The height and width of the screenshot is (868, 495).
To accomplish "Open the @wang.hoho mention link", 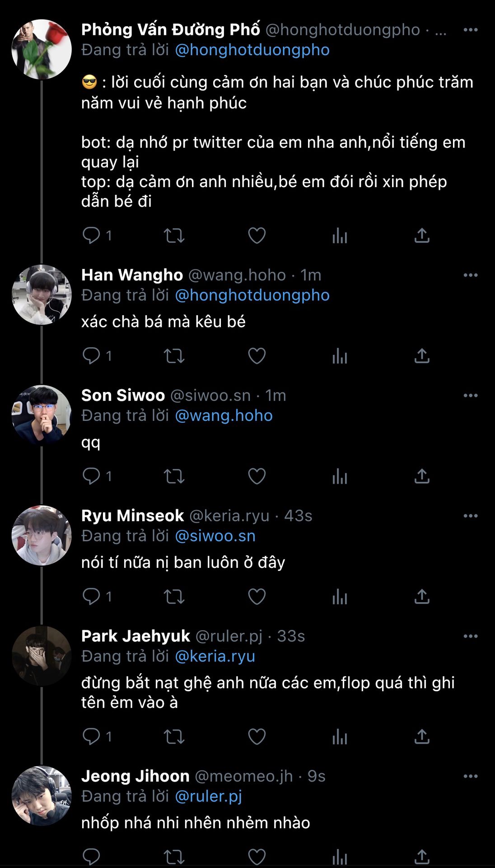I will point(224,415).
